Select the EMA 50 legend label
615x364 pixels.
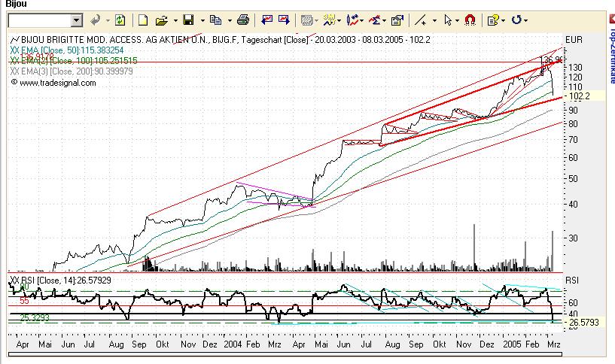[x=67, y=50]
